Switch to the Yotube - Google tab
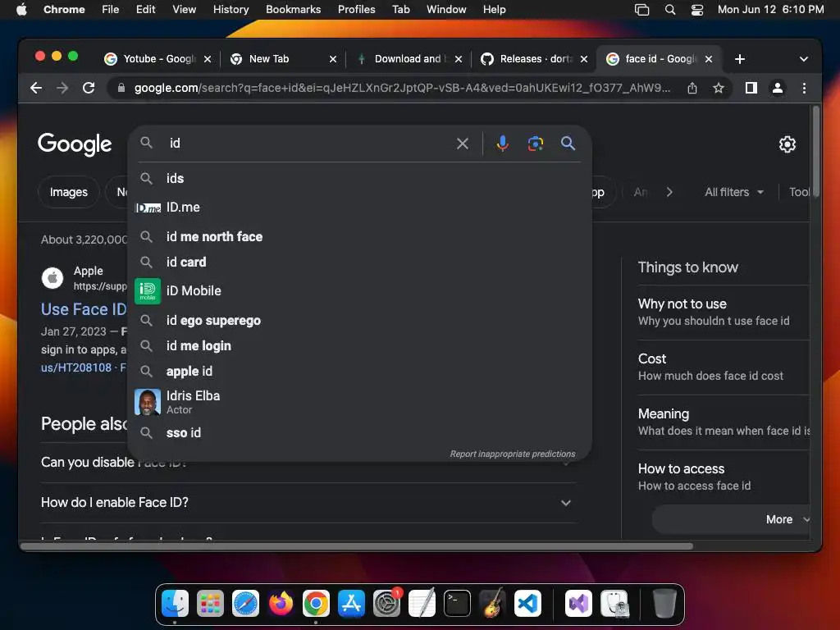The width and height of the screenshot is (840, 630). pos(160,59)
